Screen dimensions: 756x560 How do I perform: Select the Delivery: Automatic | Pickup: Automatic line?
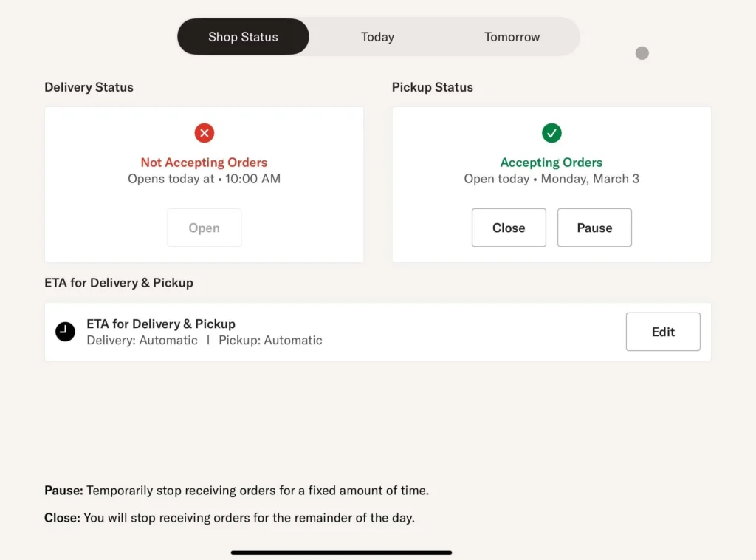click(205, 341)
